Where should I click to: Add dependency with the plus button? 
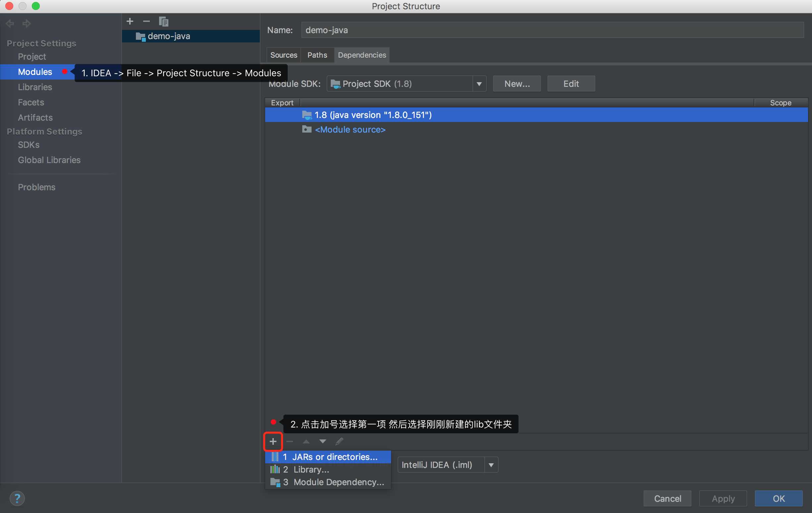coord(273,441)
